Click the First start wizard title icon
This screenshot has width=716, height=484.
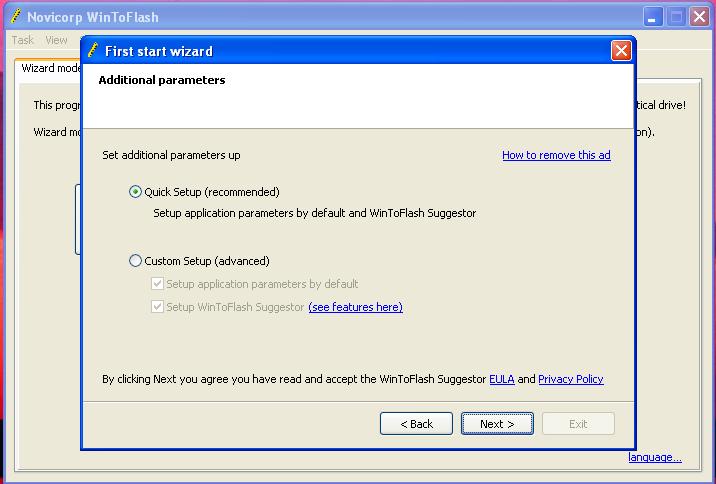pos(93,50)
